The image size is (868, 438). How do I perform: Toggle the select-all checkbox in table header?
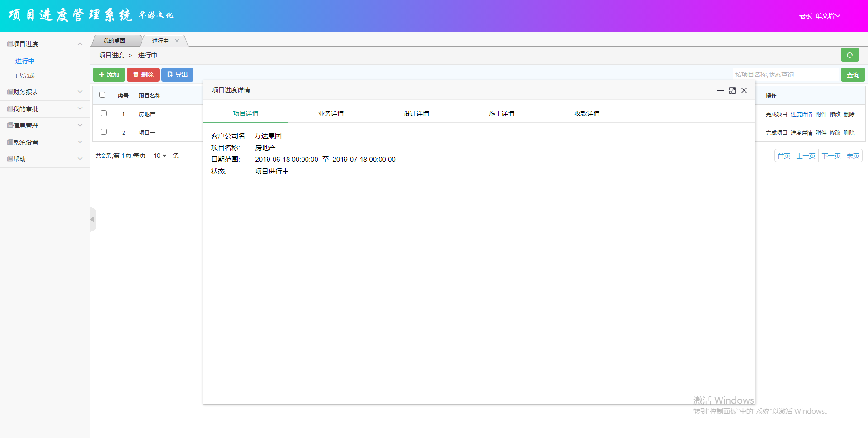103,95
